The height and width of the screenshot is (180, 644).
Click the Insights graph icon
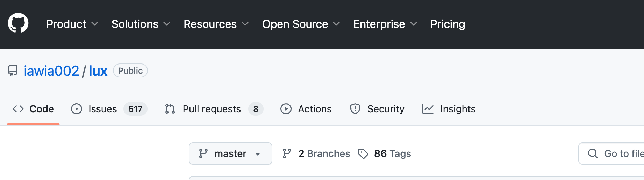click(428, 109)
